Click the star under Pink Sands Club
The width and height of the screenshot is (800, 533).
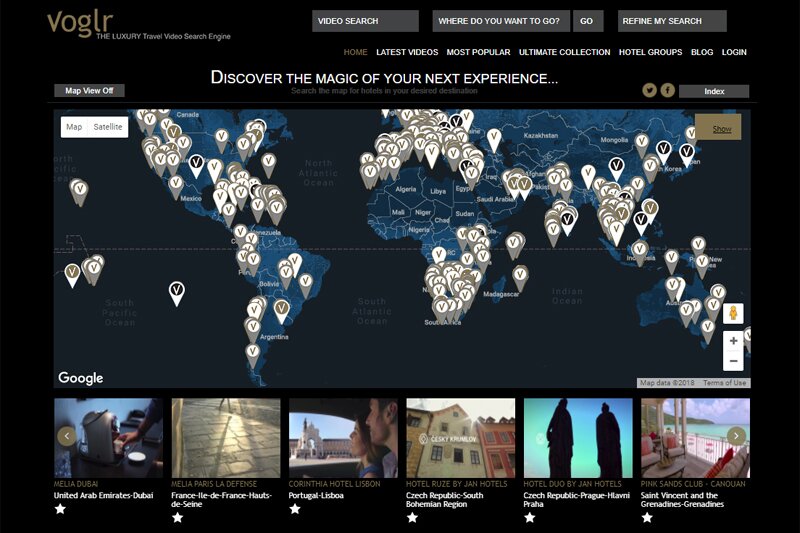tap(647, 517)
